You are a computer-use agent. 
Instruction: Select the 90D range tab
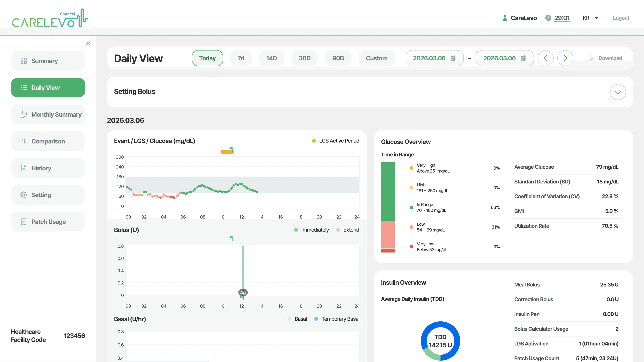coord(338,58)
